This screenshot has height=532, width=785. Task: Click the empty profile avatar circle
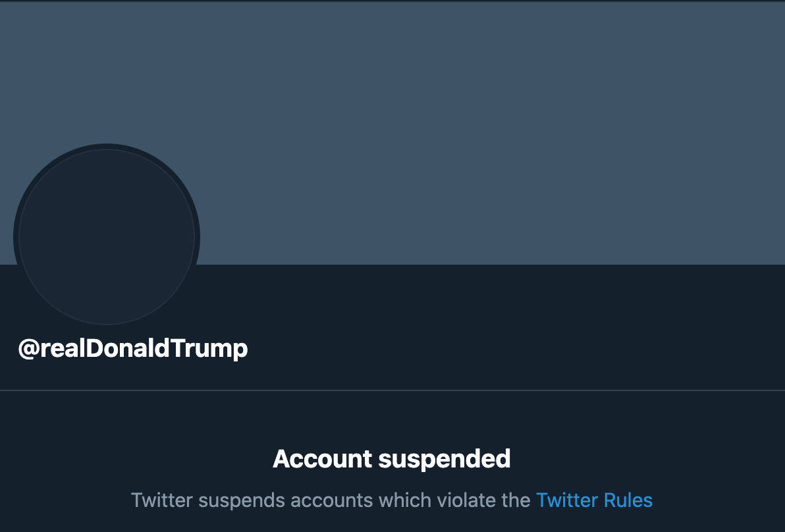tap(107, 237)
